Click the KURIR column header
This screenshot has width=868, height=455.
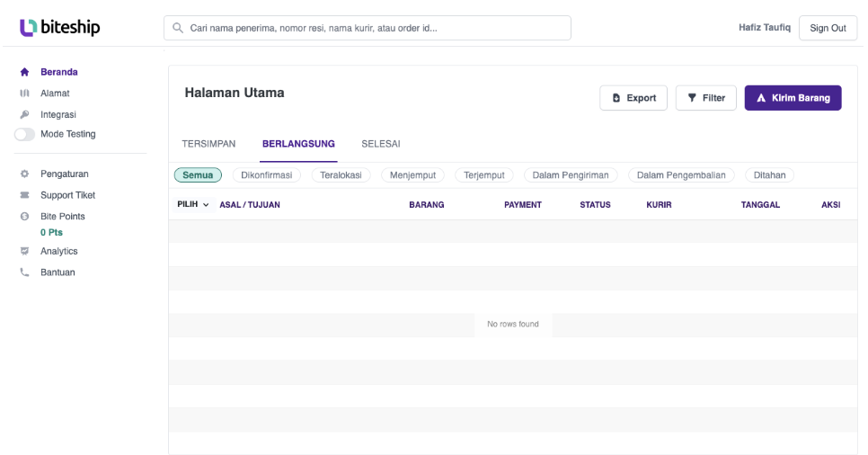click(x=659, y=204)
